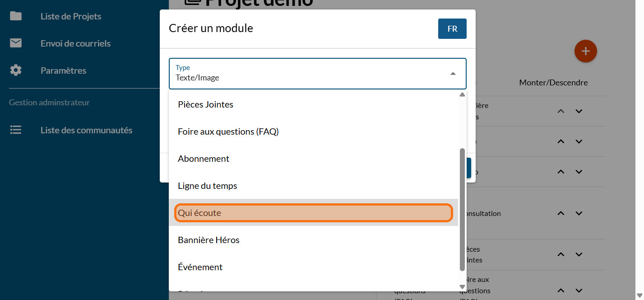The width and height of the screenshot is (644, 300).
Task: Pick Ligne du temps option
Action: [208, 186]
